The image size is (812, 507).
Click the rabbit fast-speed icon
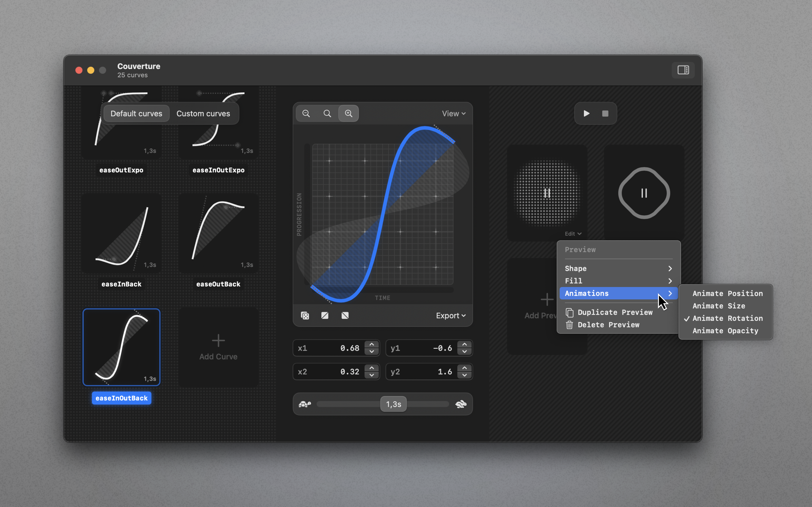click(461, 404)
